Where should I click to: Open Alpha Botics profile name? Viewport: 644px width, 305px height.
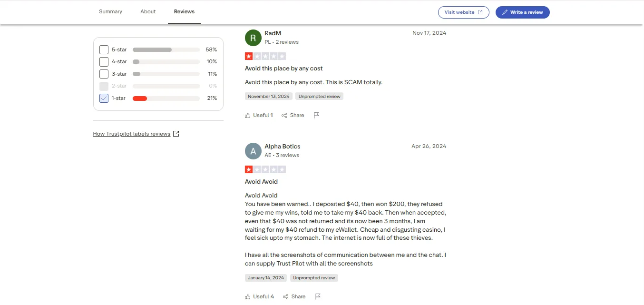tap(283, 146)
